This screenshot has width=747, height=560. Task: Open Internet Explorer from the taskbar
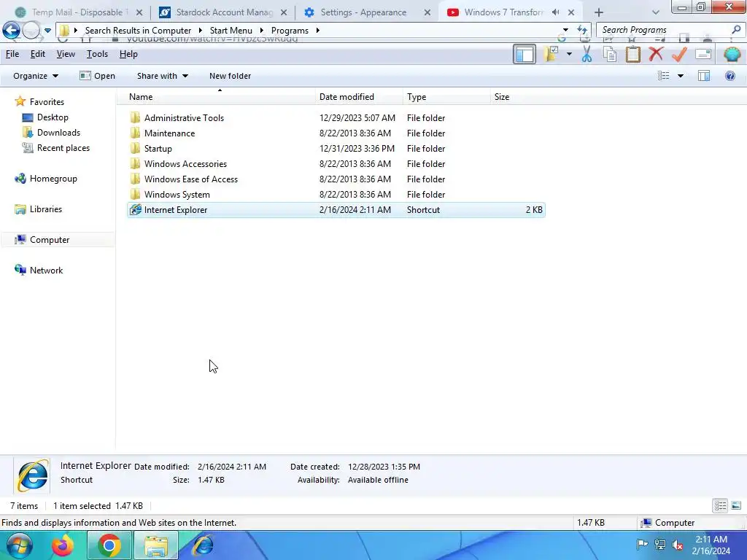(x=203, y=545)
